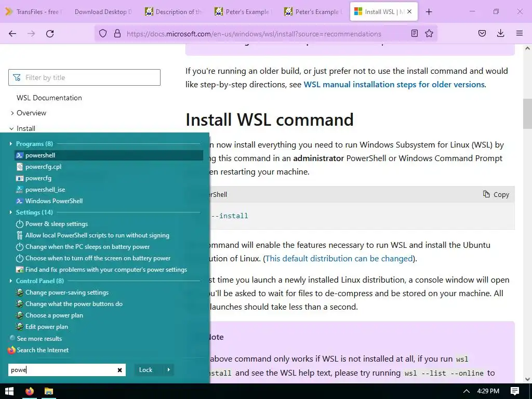532x399 pixels.
Task: Click Search the Internet with Firefox
Action: [x=38, y=350]
